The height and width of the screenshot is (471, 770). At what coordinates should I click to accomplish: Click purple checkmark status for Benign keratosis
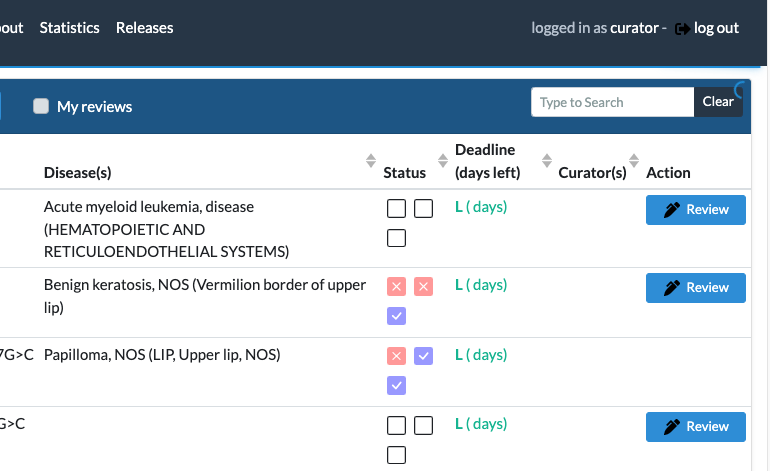point(396,316)
